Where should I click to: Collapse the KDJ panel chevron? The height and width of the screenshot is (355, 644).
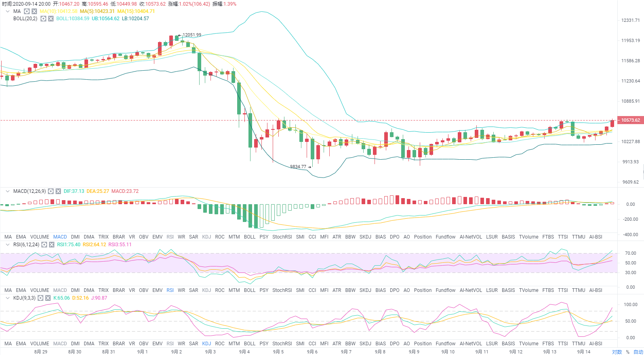(x=8, y=298)
